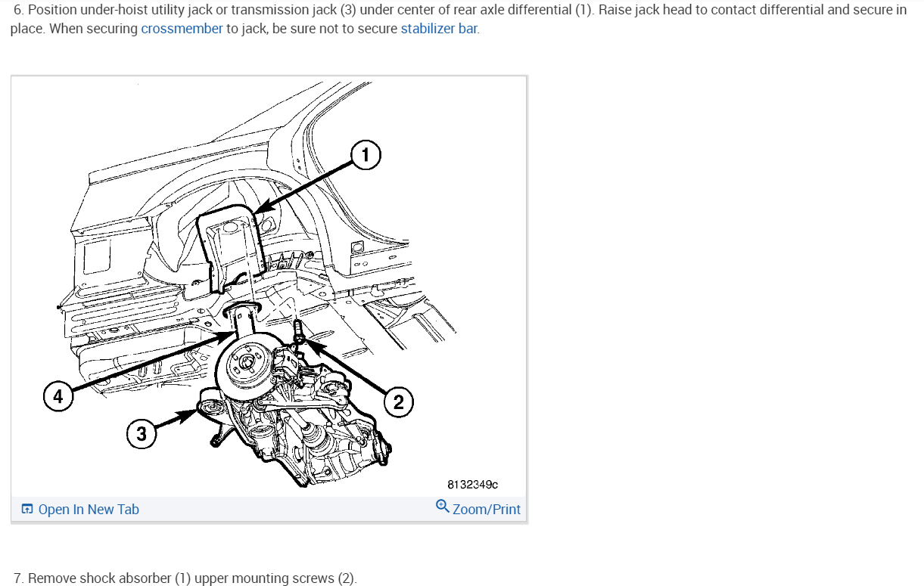Open the crossmember link
The image size is (924, 586).
(x=182, y=29)
